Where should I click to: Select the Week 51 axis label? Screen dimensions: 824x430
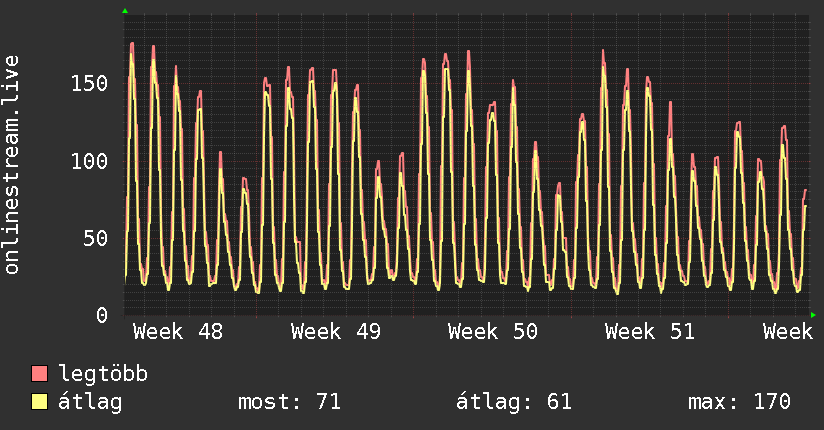click(x=649, y=332)
